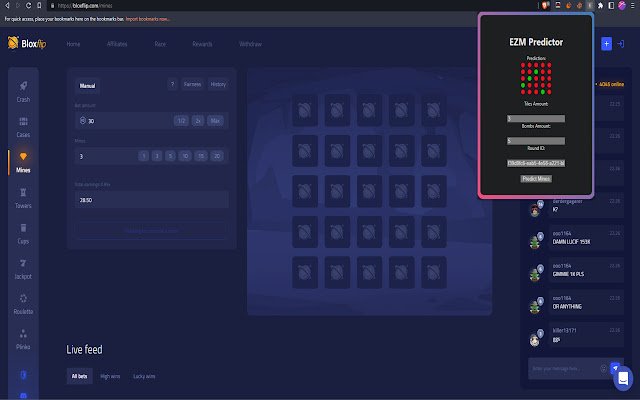Focus the Bombs Amount field in predictor

[536, 141]
